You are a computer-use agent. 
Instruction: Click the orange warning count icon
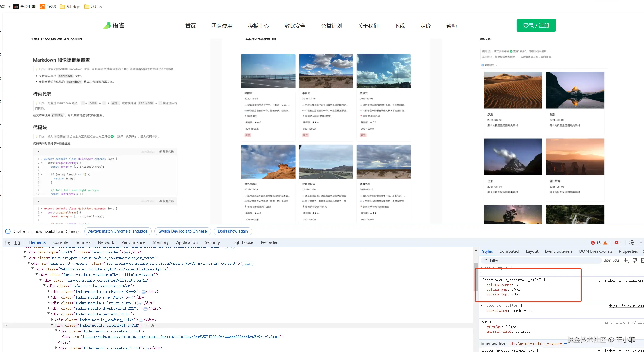pyautogui.click(x=605, y=243)
